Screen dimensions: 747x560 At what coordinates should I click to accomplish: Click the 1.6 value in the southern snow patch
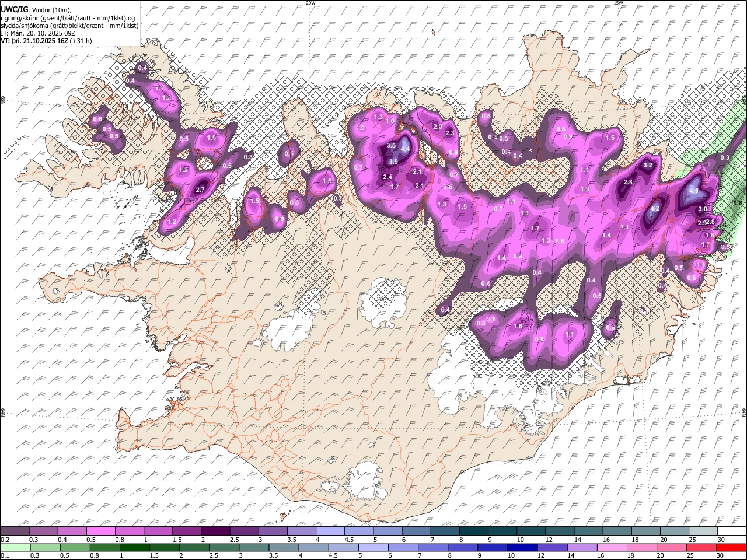point(518,326)
